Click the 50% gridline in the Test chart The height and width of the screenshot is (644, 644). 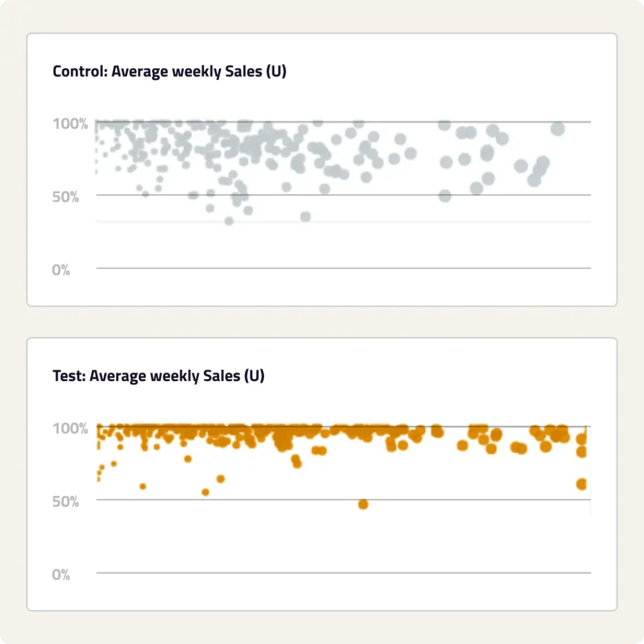tap(440, 500)
